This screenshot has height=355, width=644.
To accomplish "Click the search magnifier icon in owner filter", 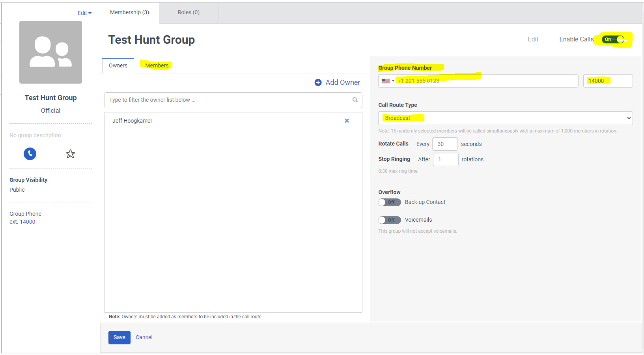I will click(x=355, y=100).
